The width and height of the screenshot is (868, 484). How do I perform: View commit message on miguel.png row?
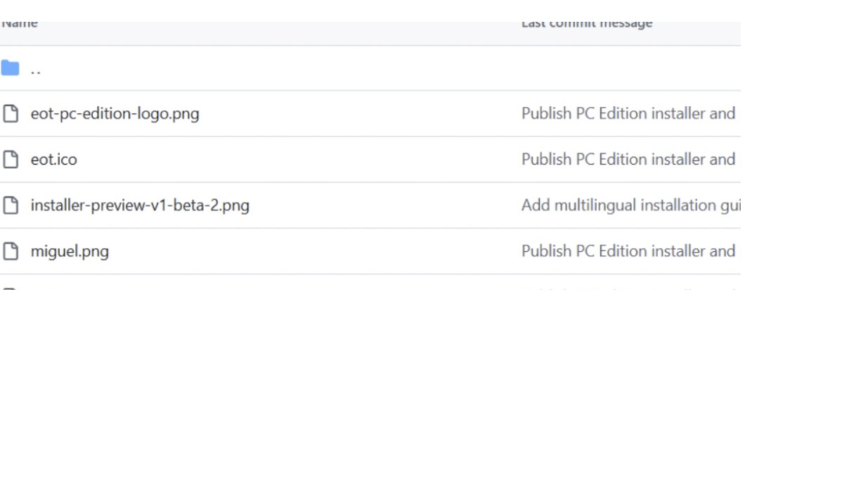628,251
